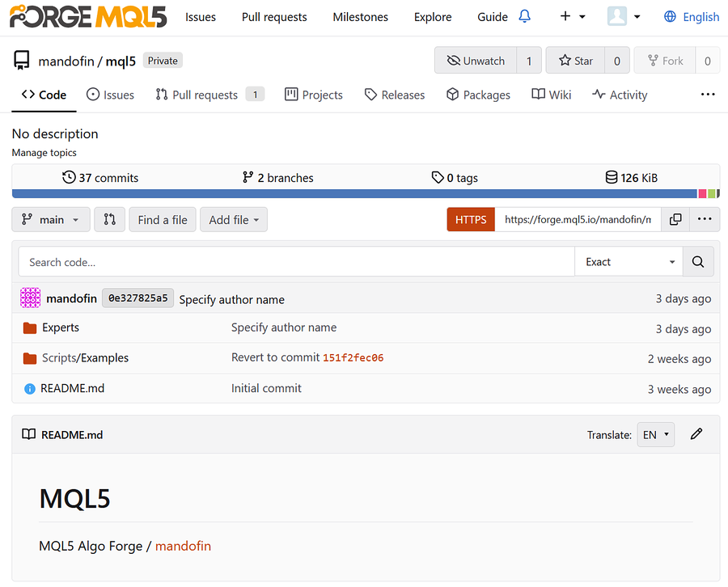Screen dimensions: 728x587
Task: Open the user avatar menu
Action: [624, 16]
